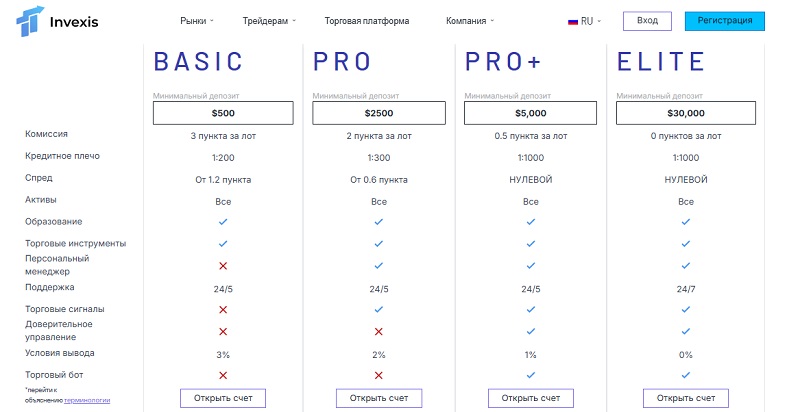Click ELITE's checkmark for Образование
Image resolution: width=800 pixels, height=412 pixels.
[686, 222]
